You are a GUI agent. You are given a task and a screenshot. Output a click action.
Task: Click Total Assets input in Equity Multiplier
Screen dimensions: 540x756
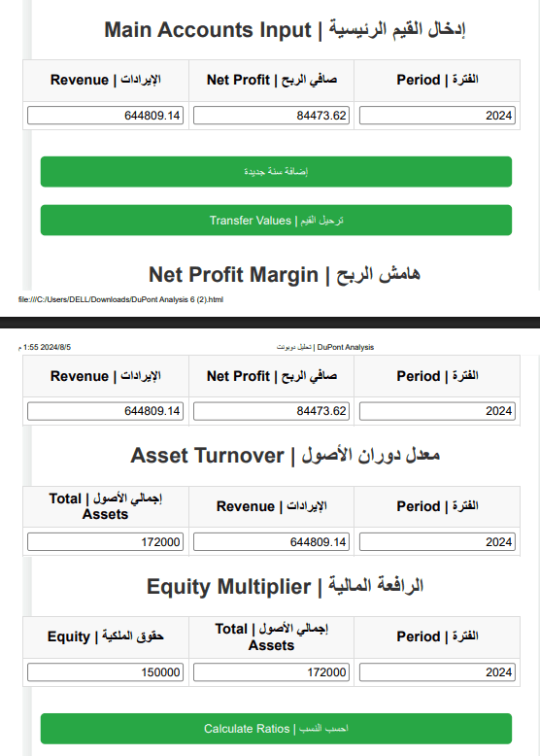tap(271, 672)
